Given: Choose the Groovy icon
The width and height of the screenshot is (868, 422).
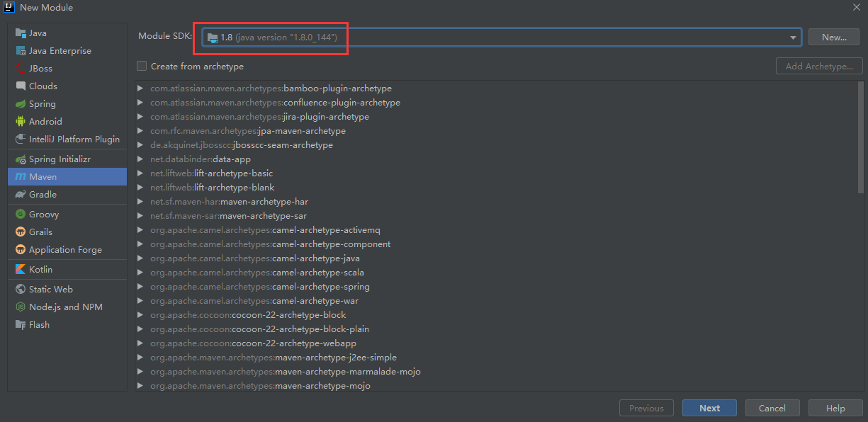Looking at the screenshot, I should click(21, 215).
